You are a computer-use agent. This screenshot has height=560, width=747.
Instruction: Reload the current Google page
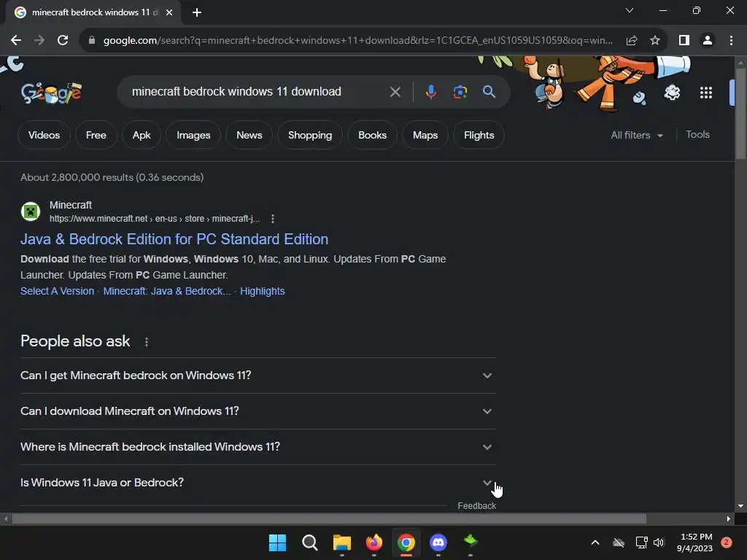point(63,41)
